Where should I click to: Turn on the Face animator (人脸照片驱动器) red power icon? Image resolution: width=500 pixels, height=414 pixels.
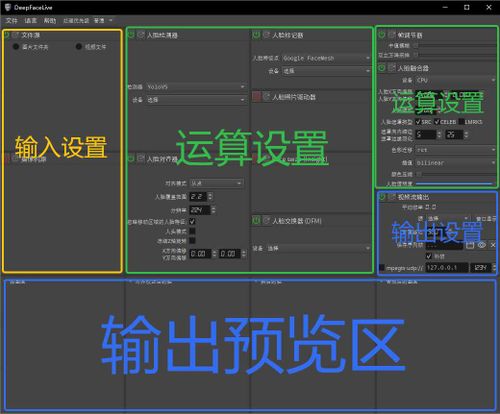256,97
